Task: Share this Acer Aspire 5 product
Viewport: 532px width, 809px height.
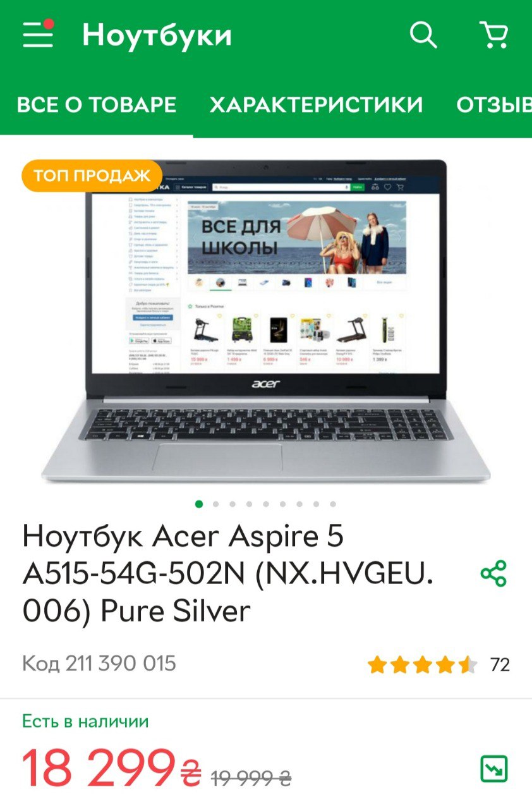Action: 493,573
